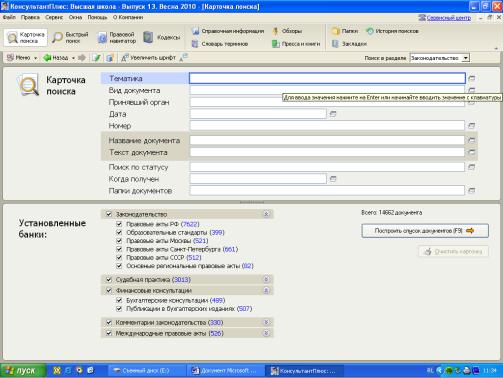
Task: Open Быстрый поиск tool
Action: (x=71, y=37)
